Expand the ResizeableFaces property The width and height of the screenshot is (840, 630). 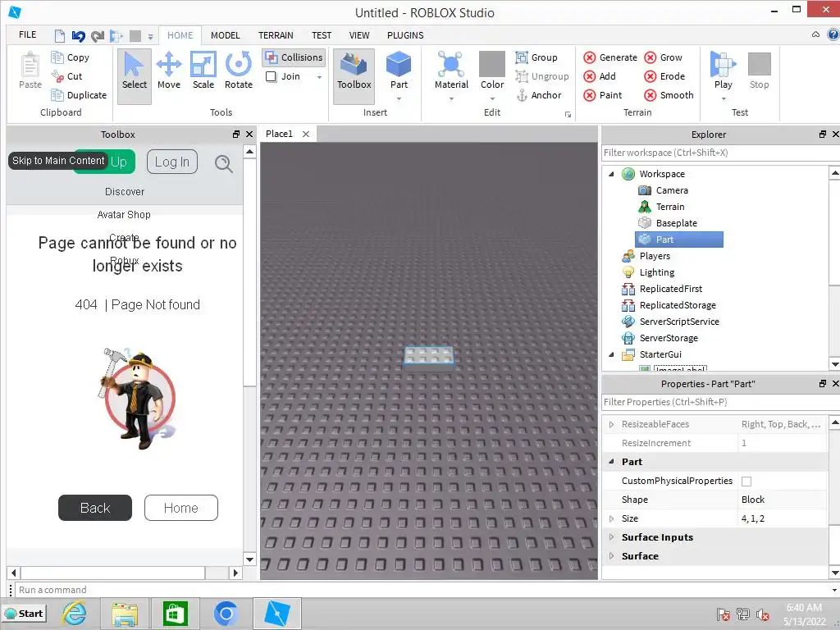tap(611, 424)
